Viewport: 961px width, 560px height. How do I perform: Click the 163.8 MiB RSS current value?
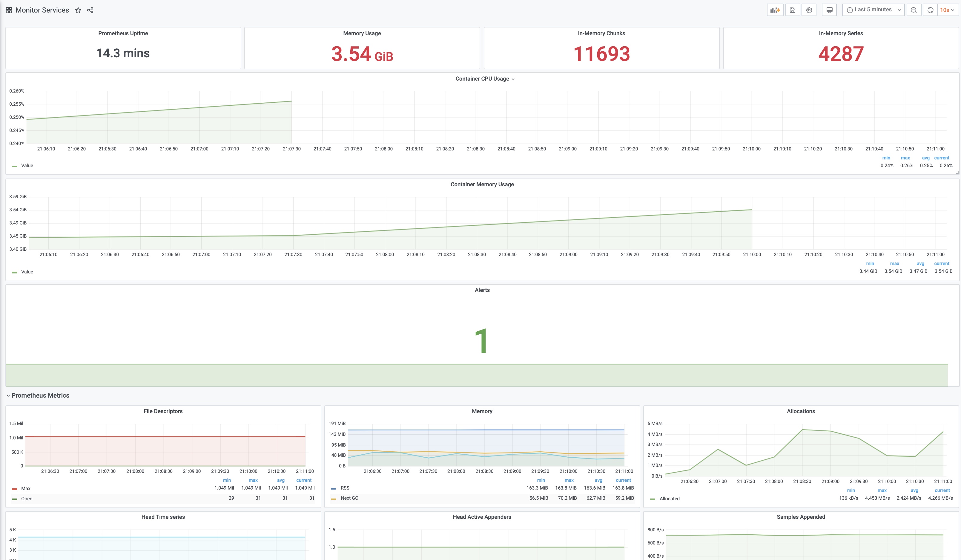[x=623, y=488]
